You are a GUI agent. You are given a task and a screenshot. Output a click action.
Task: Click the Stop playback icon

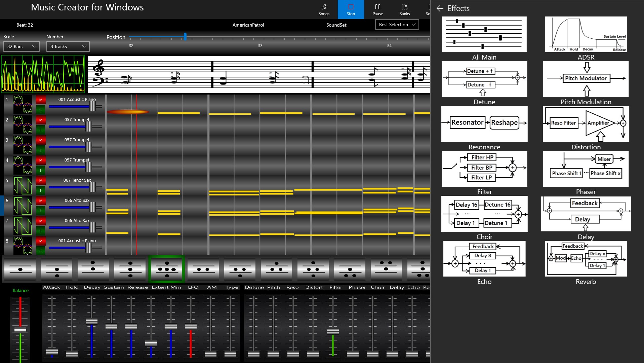351,9
